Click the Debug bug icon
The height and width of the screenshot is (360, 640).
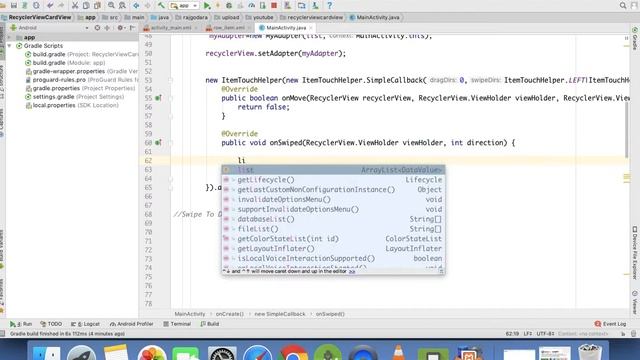(229, 5)
